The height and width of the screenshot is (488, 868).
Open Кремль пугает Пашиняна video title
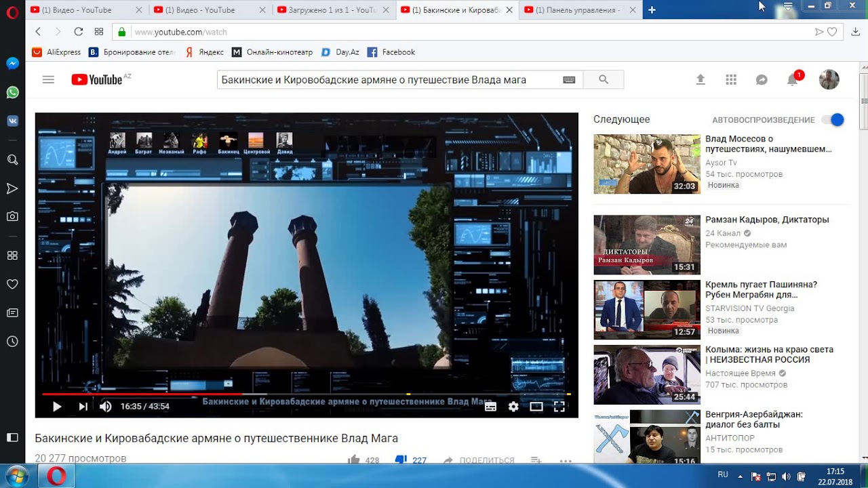(761, 289)
